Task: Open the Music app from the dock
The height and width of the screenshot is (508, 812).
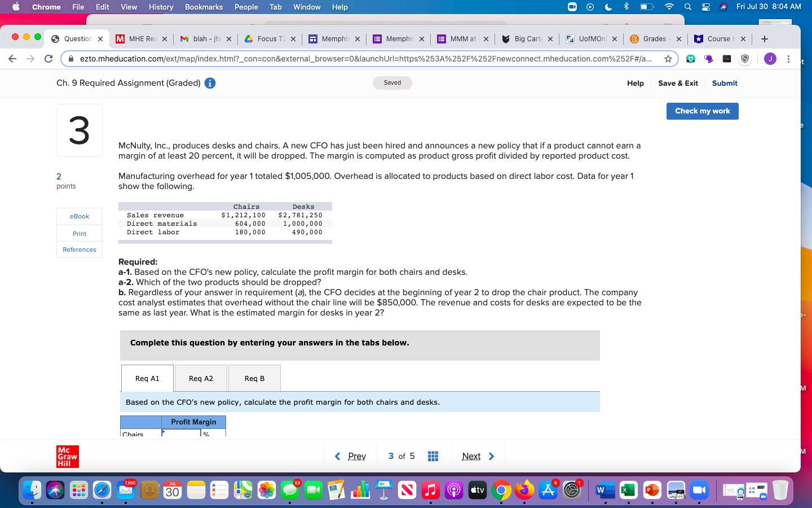Action: point(430,490)
